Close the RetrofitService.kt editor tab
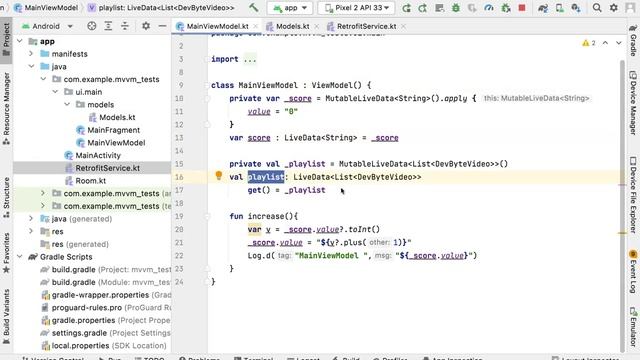 point(403,26)
